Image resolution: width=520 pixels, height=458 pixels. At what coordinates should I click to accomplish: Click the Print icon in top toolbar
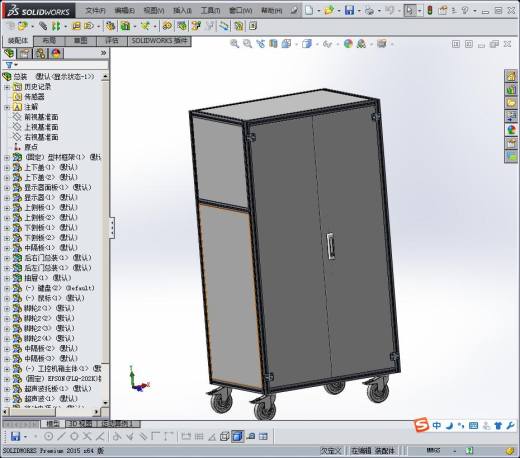point(369,11)
